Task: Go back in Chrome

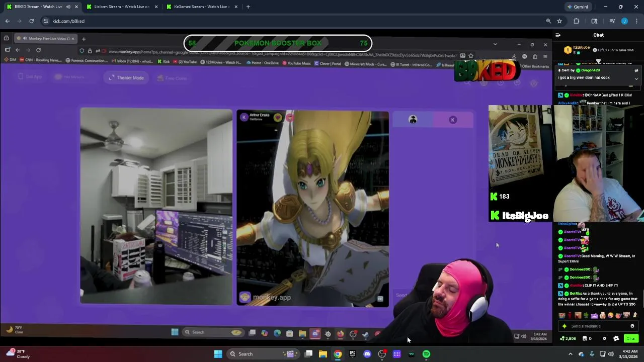Action: coord(7,21)
